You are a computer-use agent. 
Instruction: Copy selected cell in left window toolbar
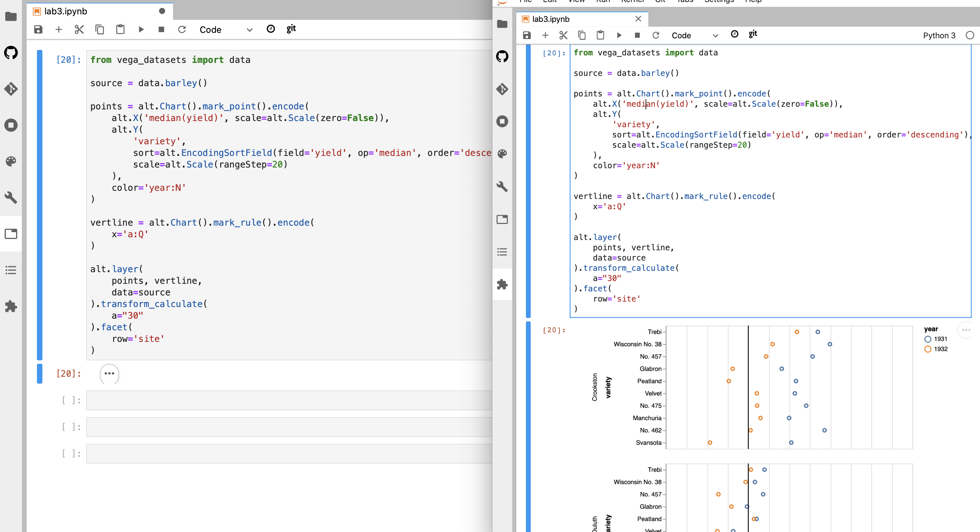[100, 29]
